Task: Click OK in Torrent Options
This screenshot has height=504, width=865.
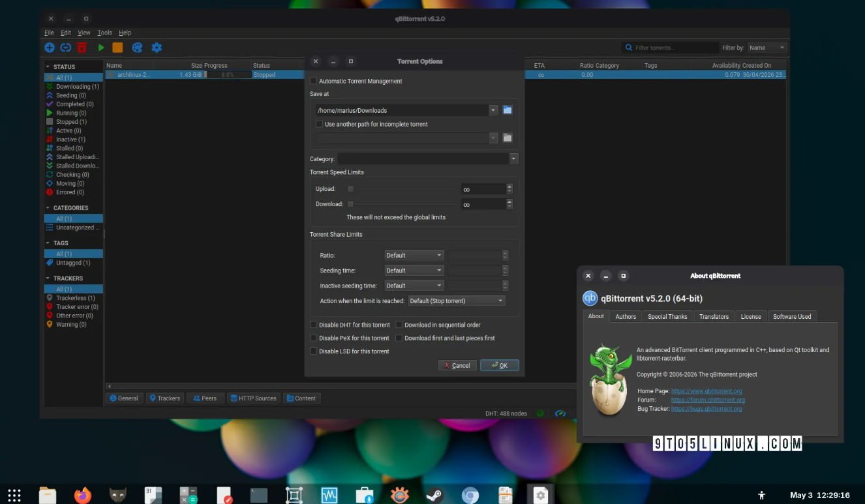Action: click(x=500, y=365)
